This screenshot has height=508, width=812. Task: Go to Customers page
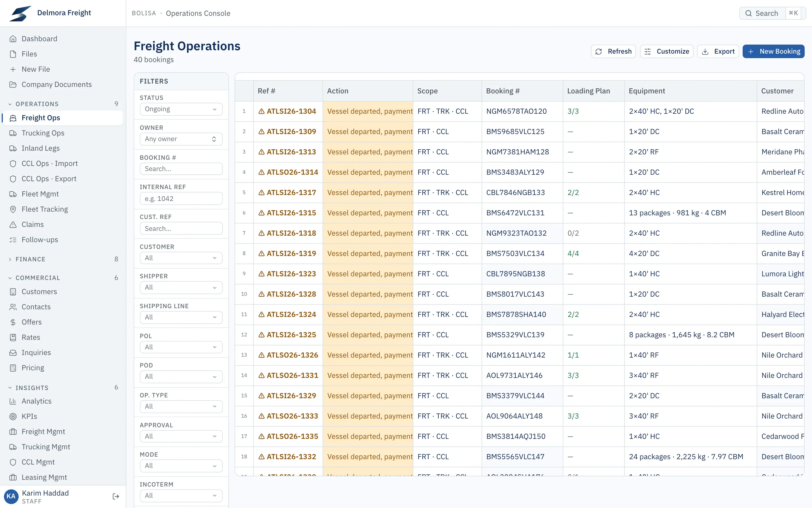point(63,292)
